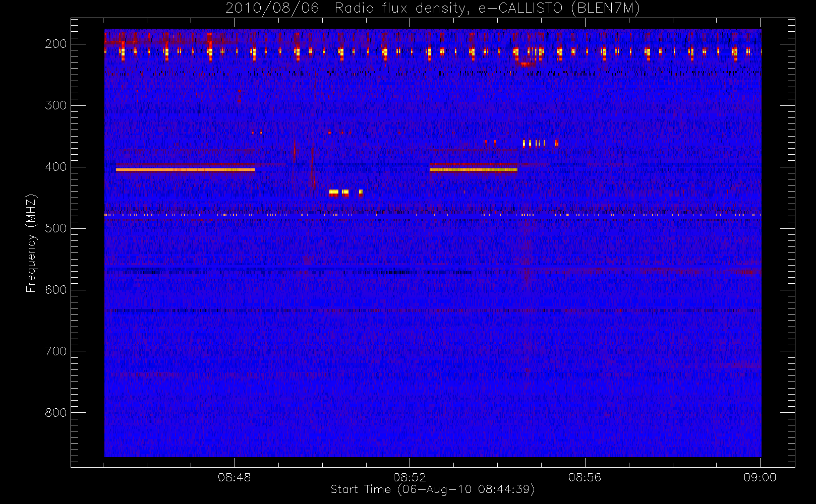Click the yellow spikes cluster near 360 MHz

pyautogui.click(x=540, y=143)
